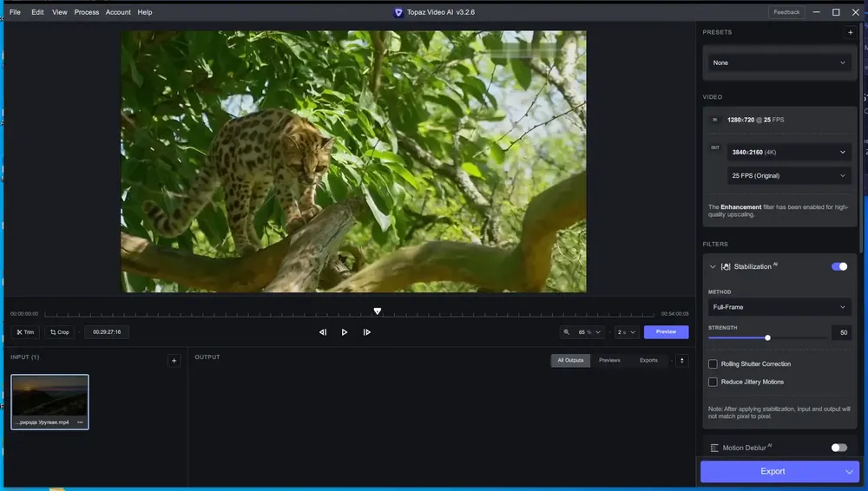
Task: Click the zoom magnifier icon
Action: (x=566, y=332)
